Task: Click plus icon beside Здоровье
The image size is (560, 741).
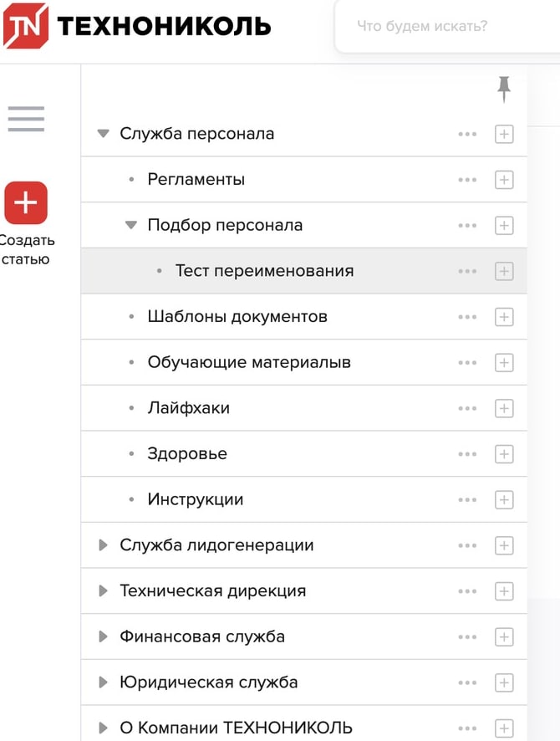Action: point(504,454)
